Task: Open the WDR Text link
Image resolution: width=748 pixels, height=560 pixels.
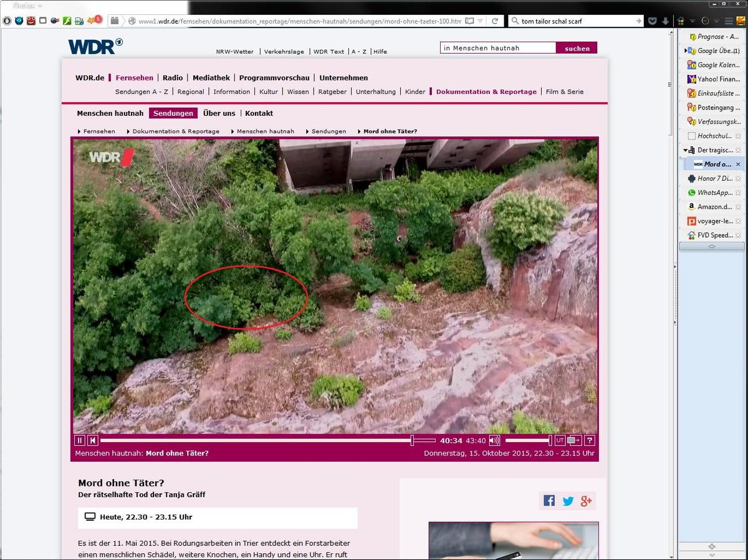Action: coord(328,52)
